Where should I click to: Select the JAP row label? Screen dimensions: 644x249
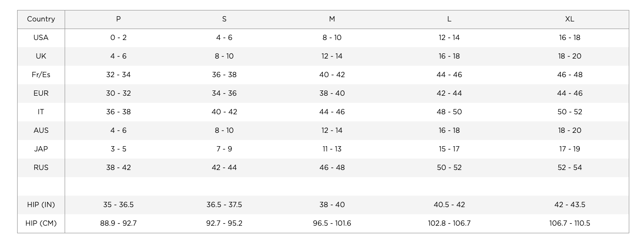point(41,149)
